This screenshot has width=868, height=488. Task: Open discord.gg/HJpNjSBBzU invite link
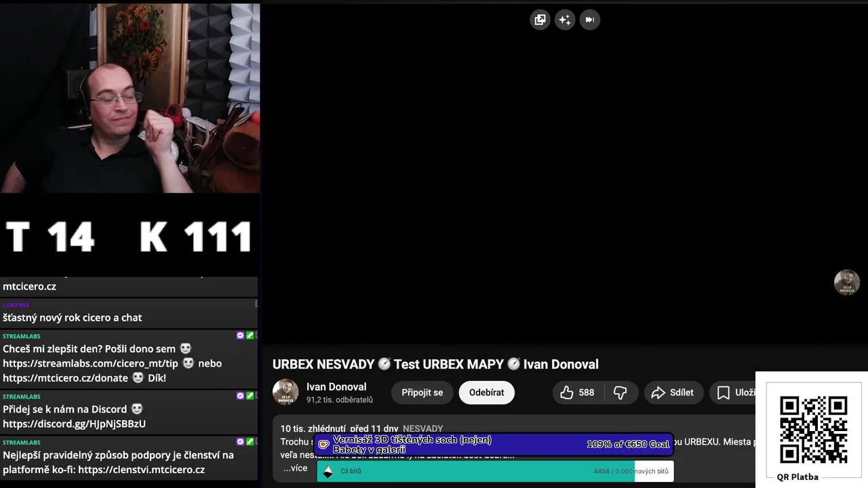point(74,424)
